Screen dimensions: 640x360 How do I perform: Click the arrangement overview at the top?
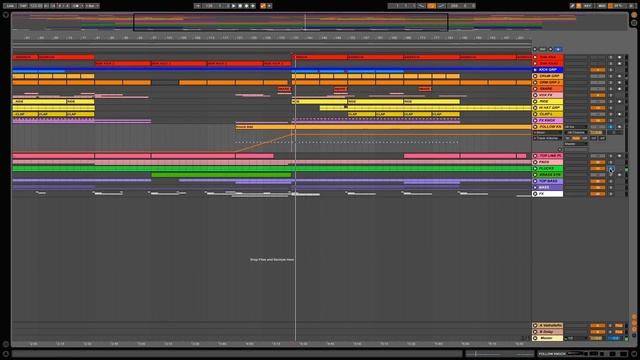(320, 22)
